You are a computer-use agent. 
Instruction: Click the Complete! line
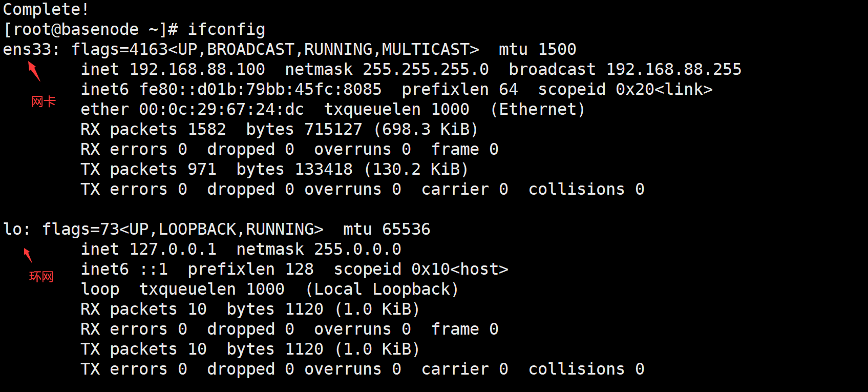(46, 10)
